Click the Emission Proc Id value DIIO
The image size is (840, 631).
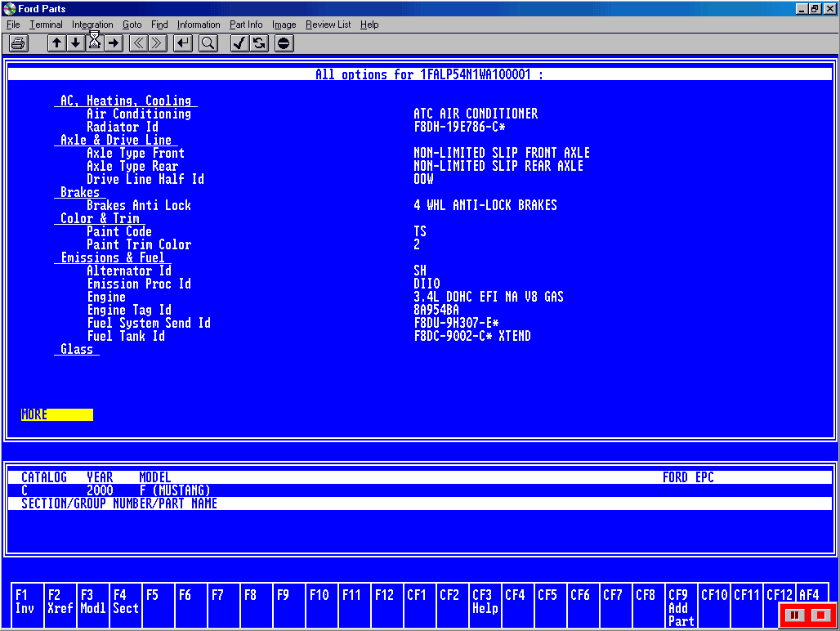pos(427,284)
